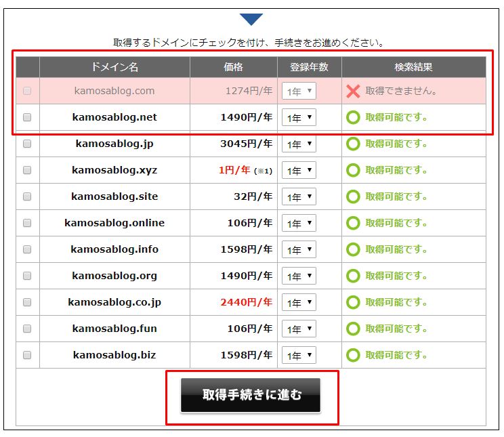Open registration years dropdown for kamosablog.com

[x=299, y=91]
